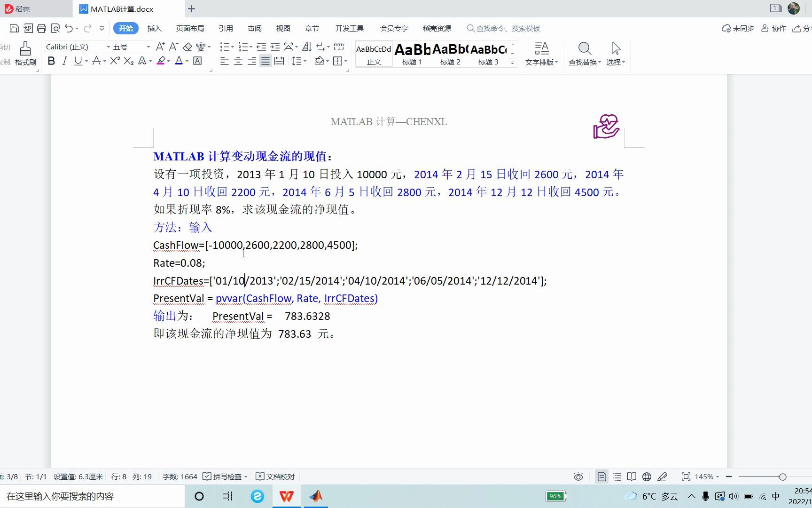Decrease paragraph indent
This screenshot has height=508, width=812.
tap(261, 47)
